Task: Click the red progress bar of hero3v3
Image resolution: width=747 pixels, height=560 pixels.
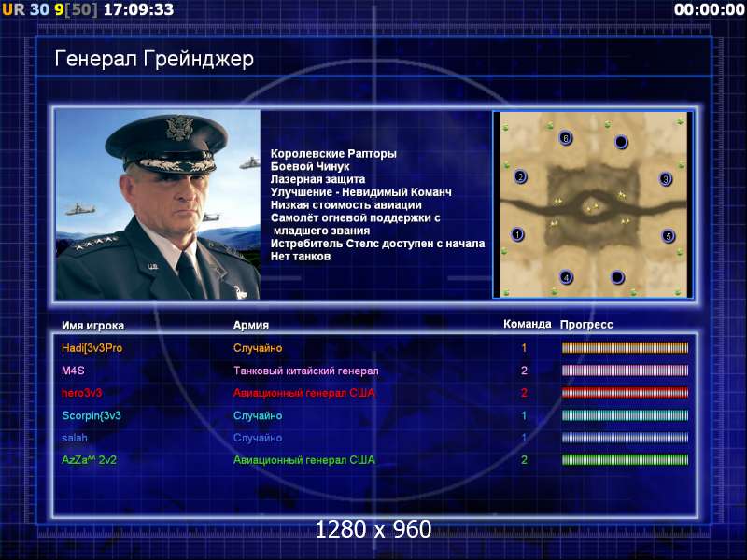Action: point(625,392)
